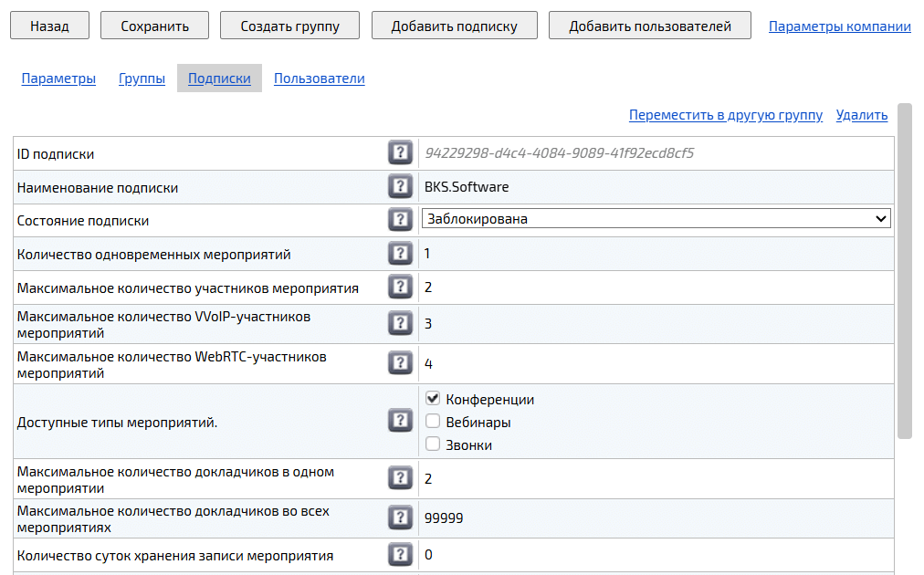Open the Группы tab
This screenshot has height=575, width=924.
[141, 78]
